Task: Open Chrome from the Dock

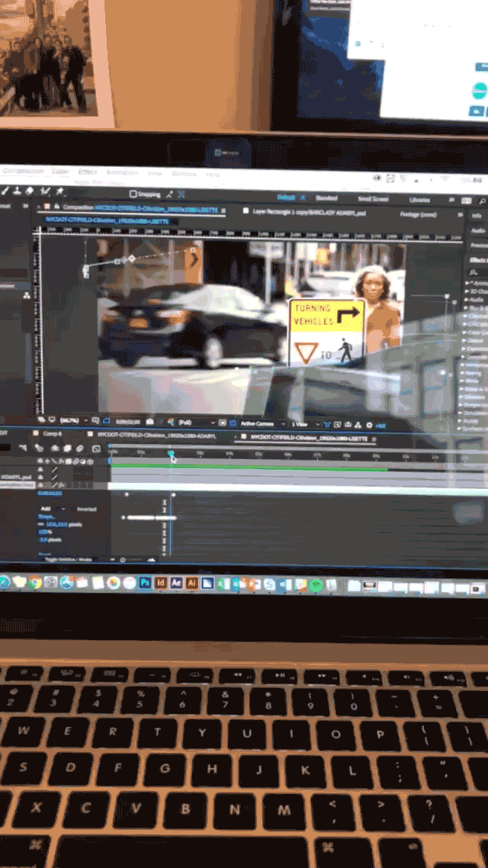Action: (35, 582)
